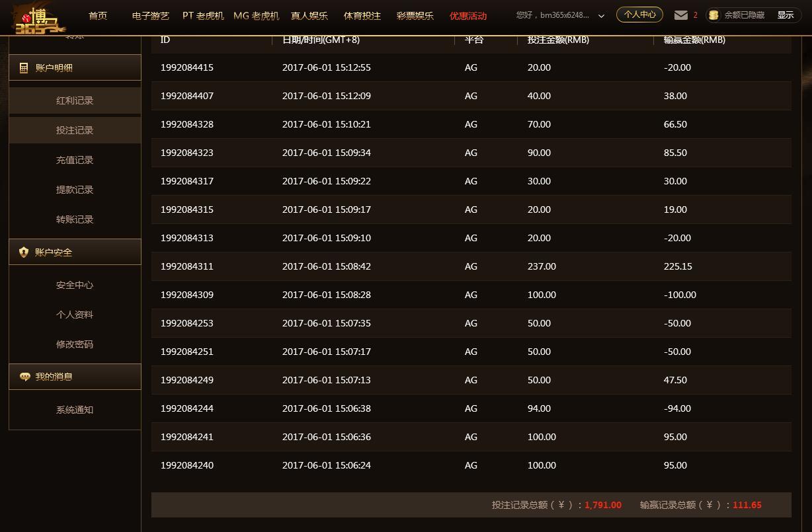Select record ID 1992084241
The height and width of the screenshot is (532, 812).
(x=187, y=437)
